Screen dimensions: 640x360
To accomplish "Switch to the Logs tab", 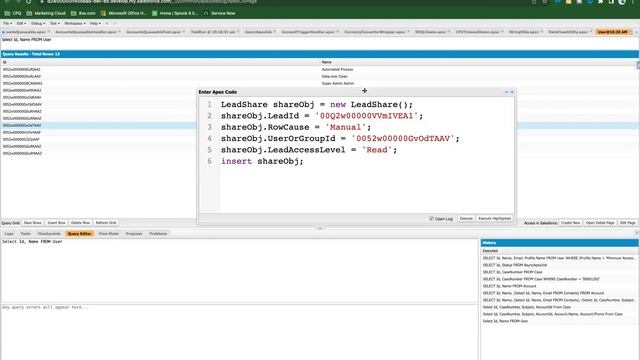I will point(9,234).
